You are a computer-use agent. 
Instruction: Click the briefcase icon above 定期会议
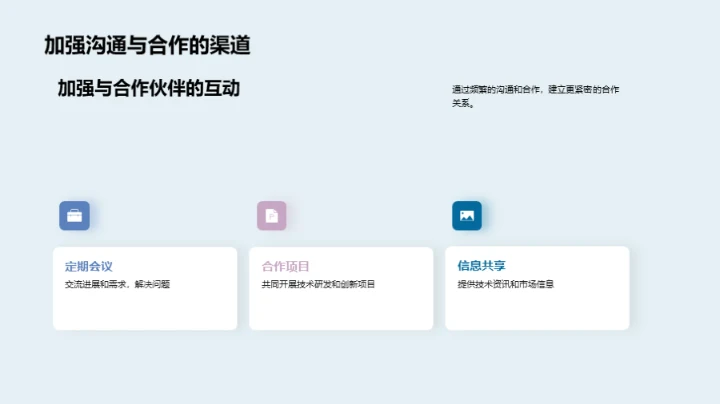tap(74, 215)
